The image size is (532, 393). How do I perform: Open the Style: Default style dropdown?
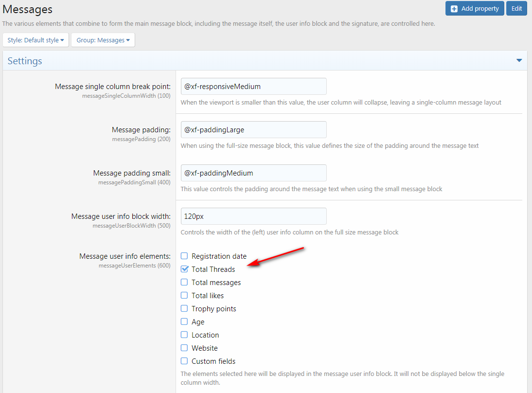(35, 40)
